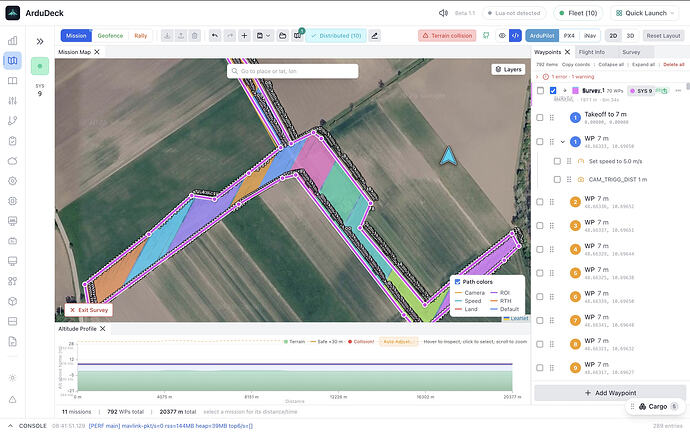690x433 pixels.
Task: Switch to Rally tab
Action: (141, 36)
